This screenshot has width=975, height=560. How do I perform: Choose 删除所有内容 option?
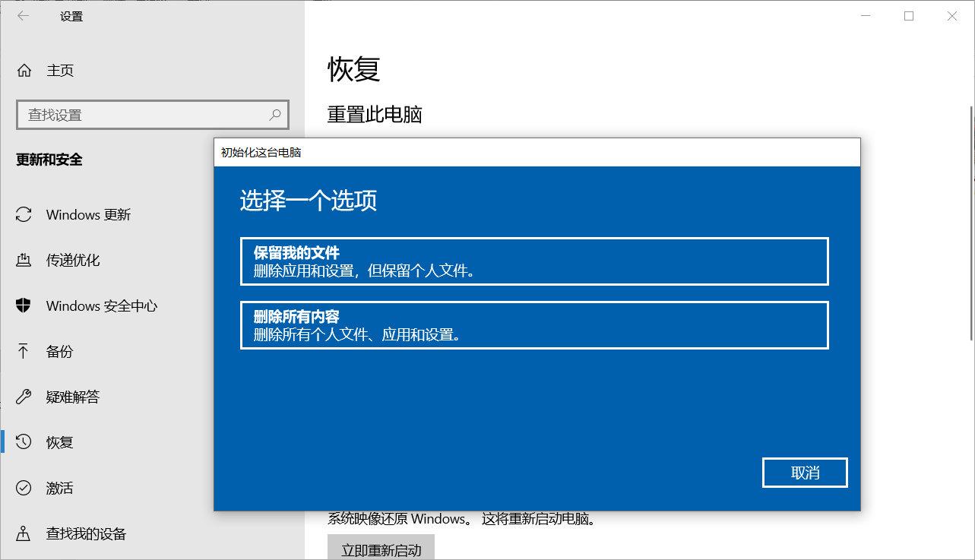[534, 325]
